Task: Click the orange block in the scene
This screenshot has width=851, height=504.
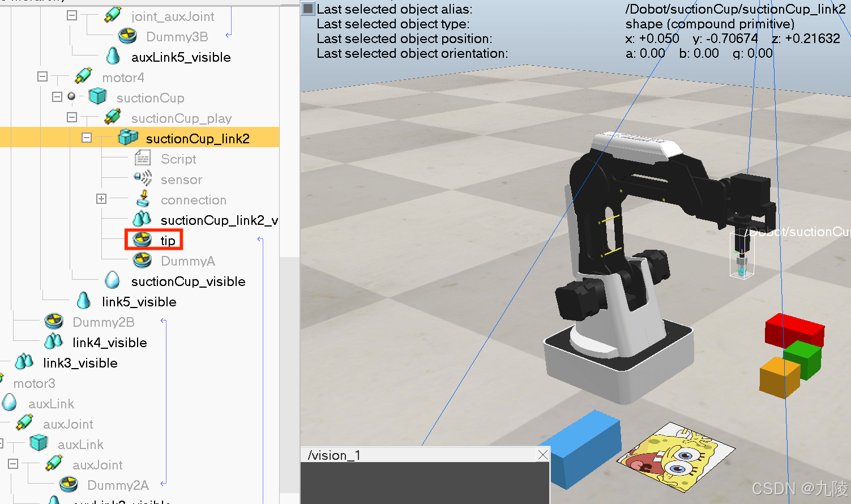Action: pyautogui.click(x=780, y=377)
